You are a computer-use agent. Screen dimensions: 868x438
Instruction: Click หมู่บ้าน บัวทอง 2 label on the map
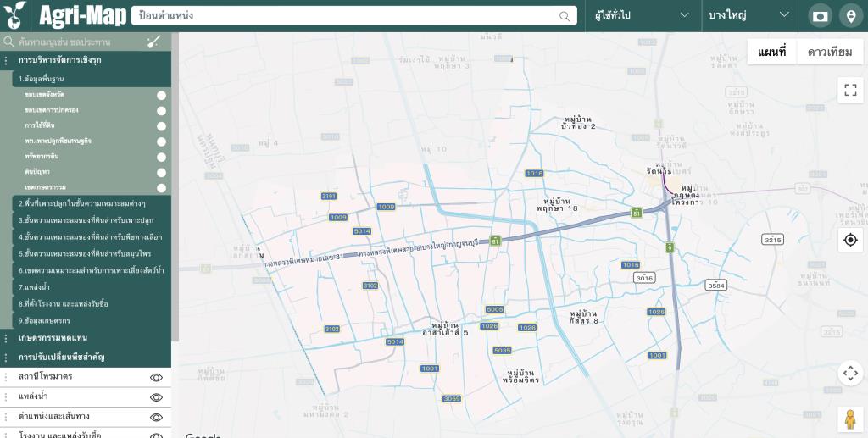click(578, 123)
